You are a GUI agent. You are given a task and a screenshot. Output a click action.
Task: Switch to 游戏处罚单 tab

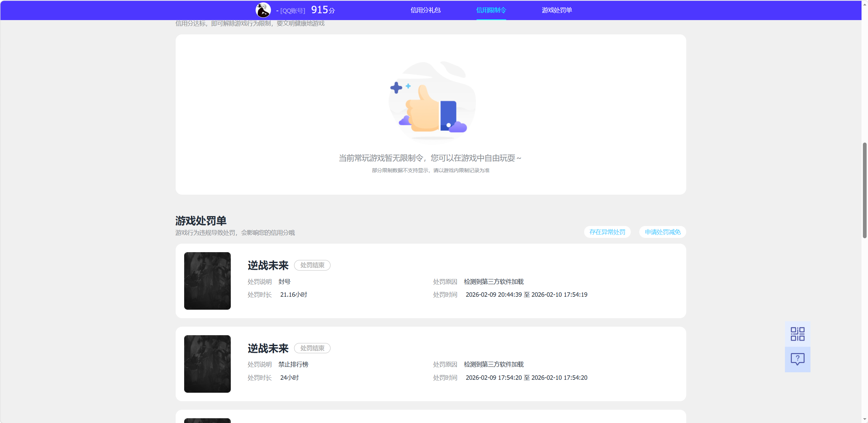pyautogui.click(x=557, y=10)
